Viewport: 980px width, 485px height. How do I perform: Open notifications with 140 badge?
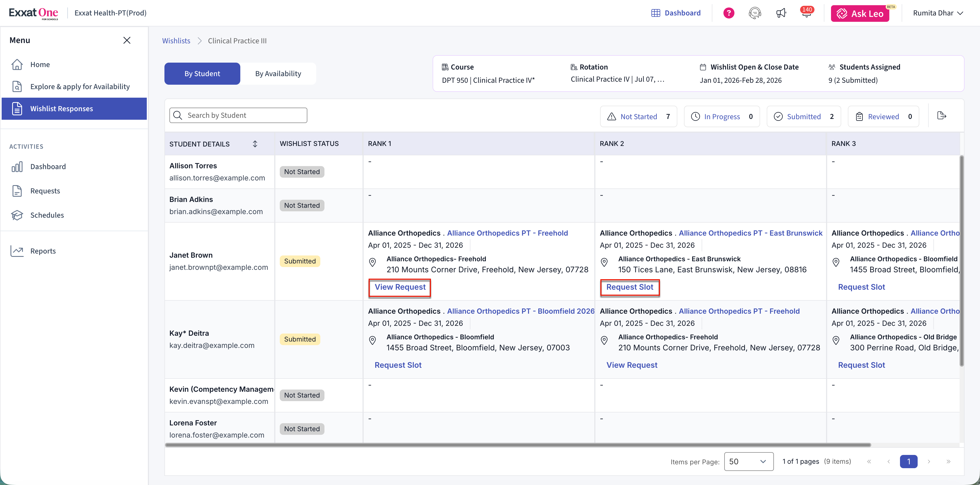pyautogui.click(x=806, y=13)
